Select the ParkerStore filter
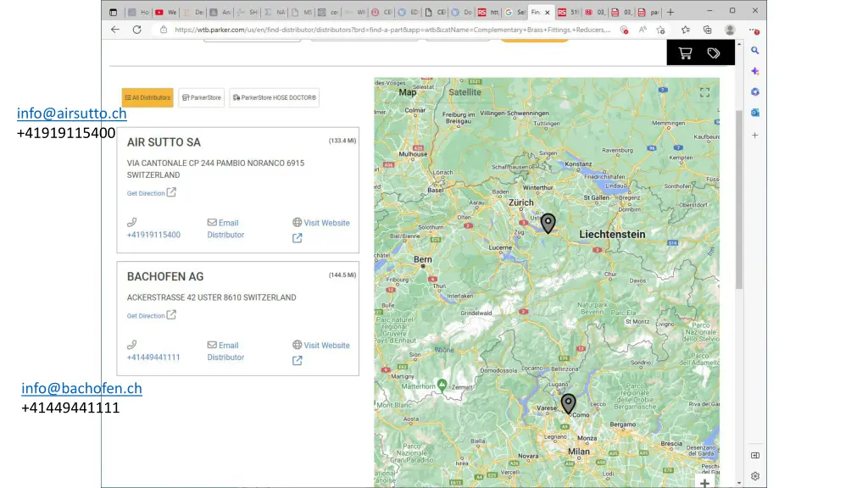The width and height of the screenshot is (868, 488). (x=202, y=98)
